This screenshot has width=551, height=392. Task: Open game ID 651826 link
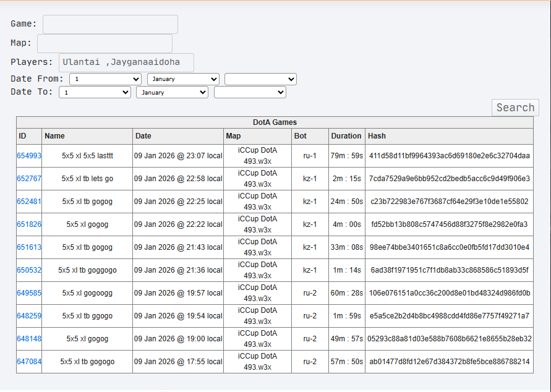pos(29,224)
